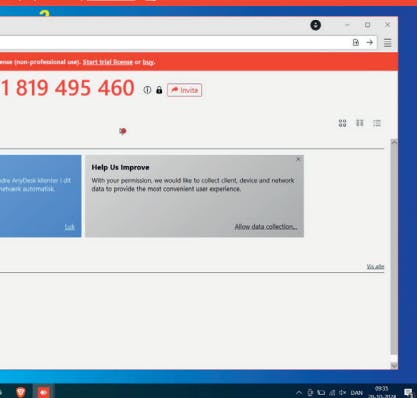The image size is (417, 398).
Task: Click the Invite button
Action: click(x=185, y=90)
